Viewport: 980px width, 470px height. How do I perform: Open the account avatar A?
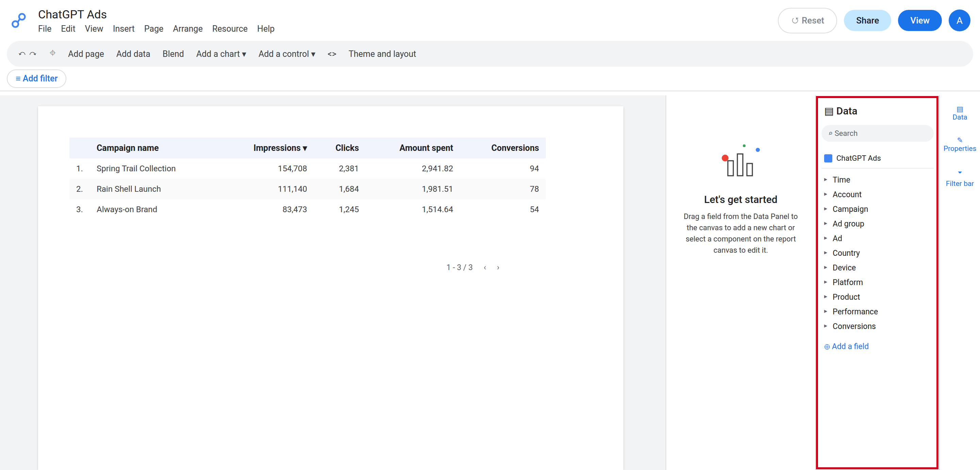click(x=959, y=20)
